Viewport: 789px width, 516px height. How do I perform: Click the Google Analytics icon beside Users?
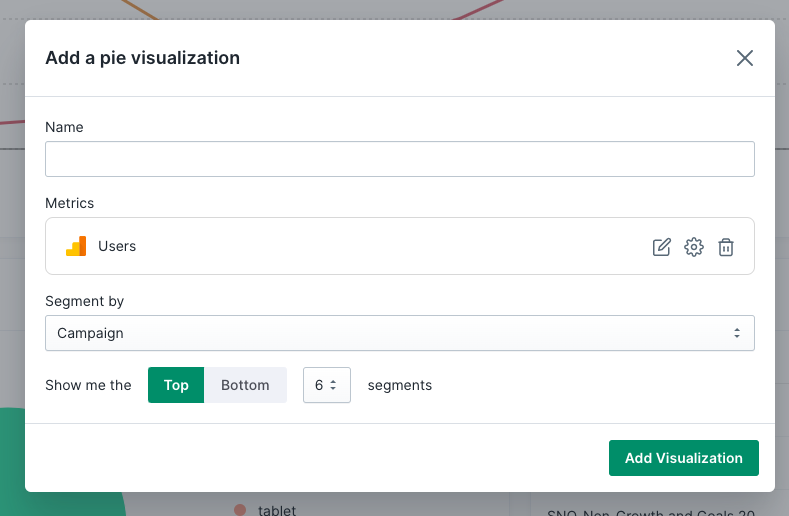76,246
